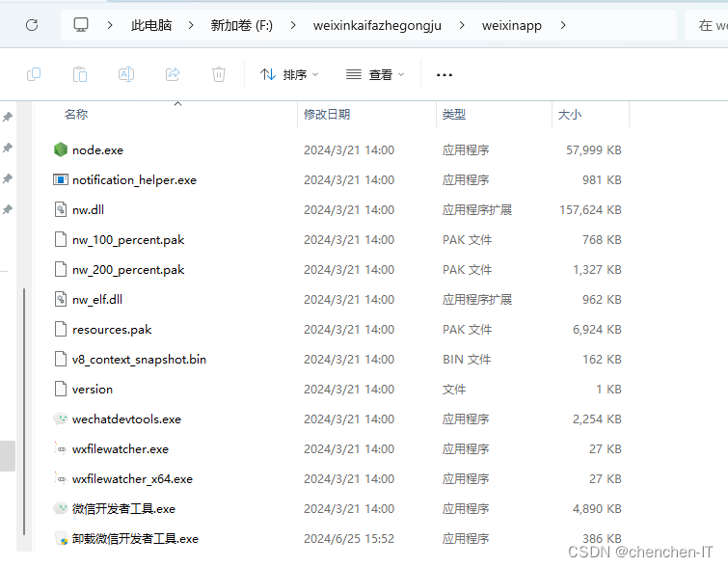This screenshot has height=567, width=728.
Task: Click the nw_100_percent.pak file icon
Action: [x=61, y=239]
